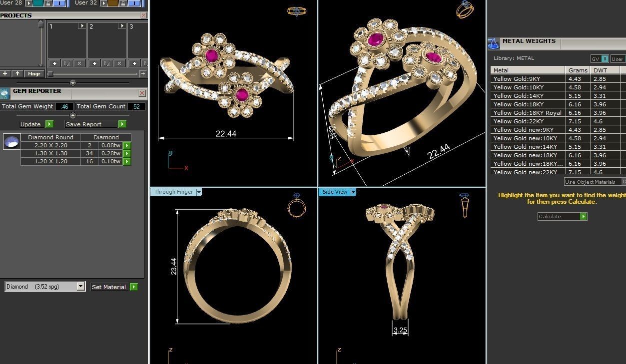The image size is (626, 364).
Task: Click the Update button
Action: pos(32,124)
